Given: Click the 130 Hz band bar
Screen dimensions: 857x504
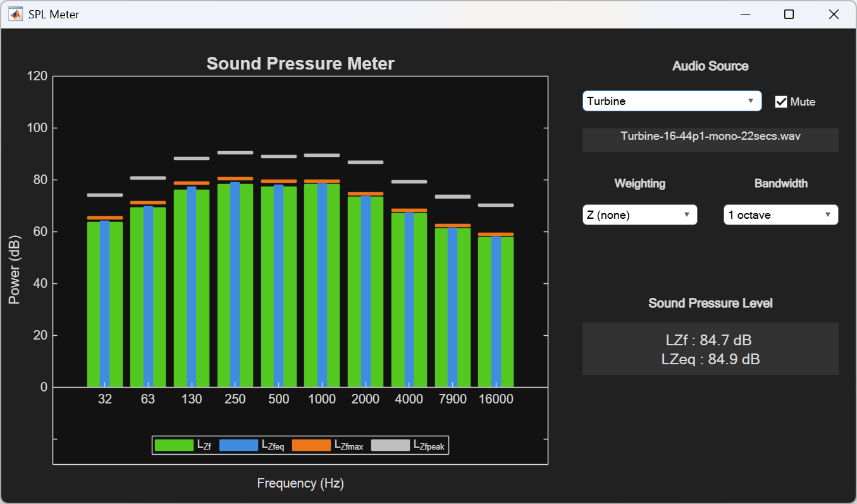Looking at the screenshot, I should pos(192,288).
